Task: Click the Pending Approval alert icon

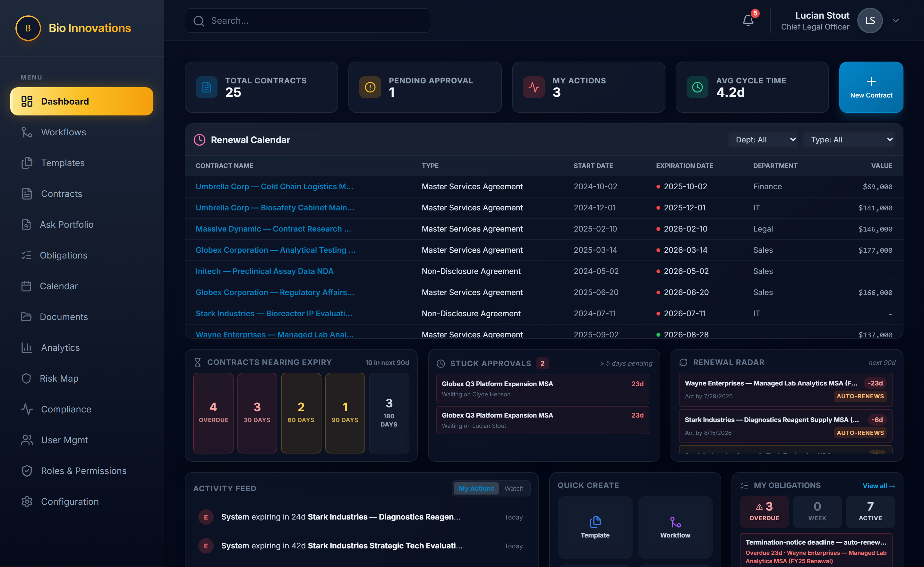Action: (370, 87)
